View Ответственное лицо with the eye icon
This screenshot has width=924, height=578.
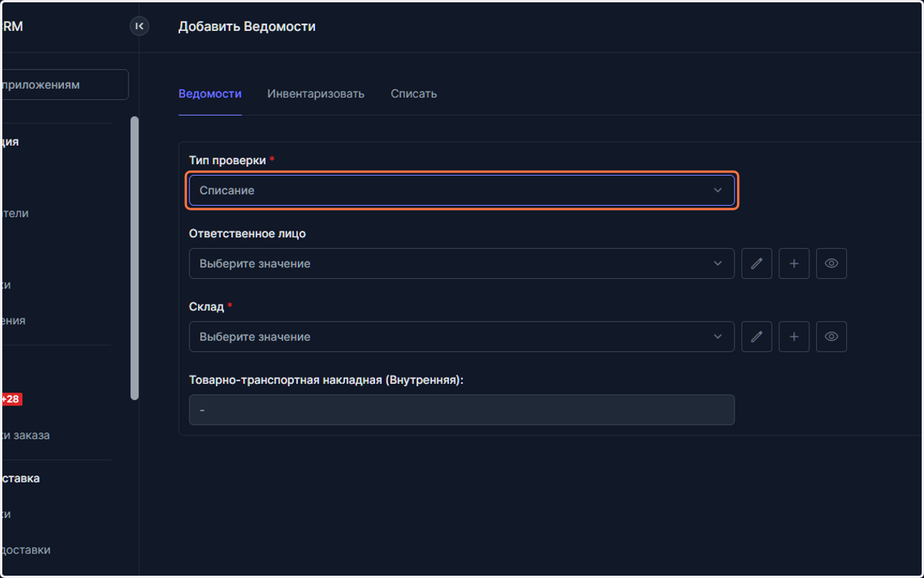[832, 264]
